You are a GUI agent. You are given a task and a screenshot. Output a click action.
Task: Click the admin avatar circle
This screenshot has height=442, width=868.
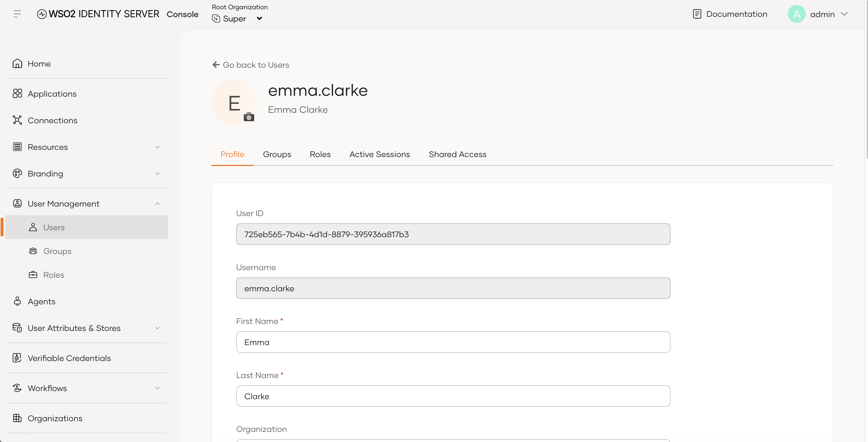click(x=796, y=14)
